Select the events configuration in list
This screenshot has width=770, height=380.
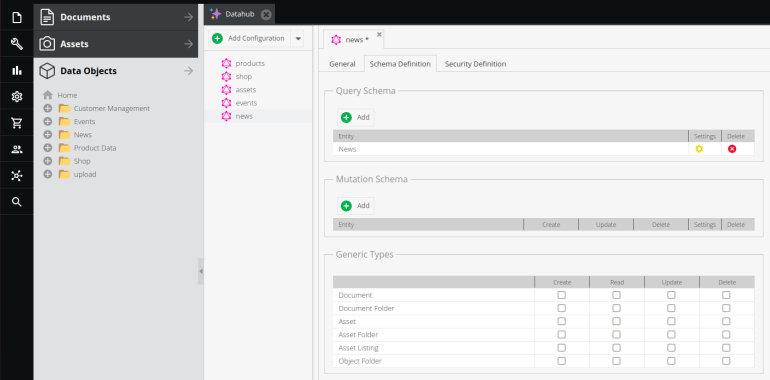point(246,103)
